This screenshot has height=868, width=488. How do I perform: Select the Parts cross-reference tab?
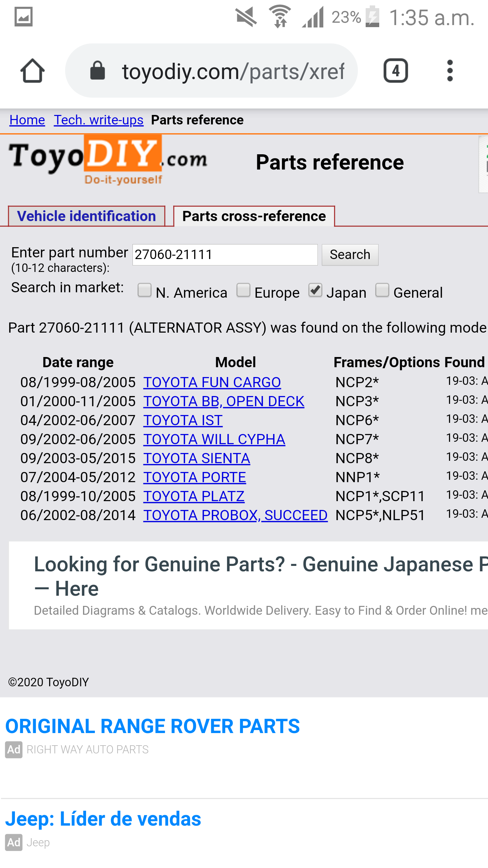pos(254,216)
